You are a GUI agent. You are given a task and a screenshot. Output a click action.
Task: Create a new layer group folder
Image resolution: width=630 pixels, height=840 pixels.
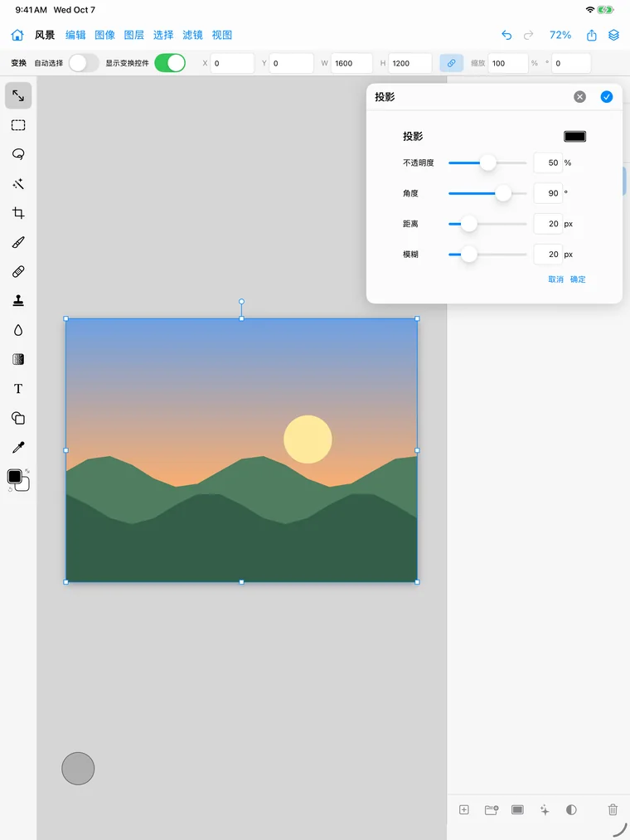point(492,809)
